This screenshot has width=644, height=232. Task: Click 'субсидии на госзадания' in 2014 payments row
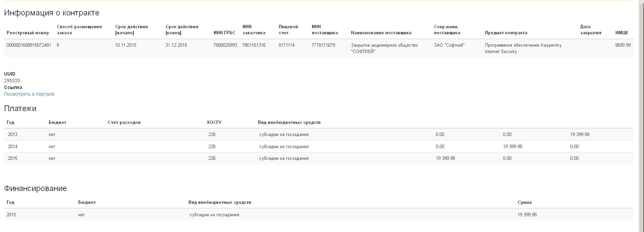[284, 146]
